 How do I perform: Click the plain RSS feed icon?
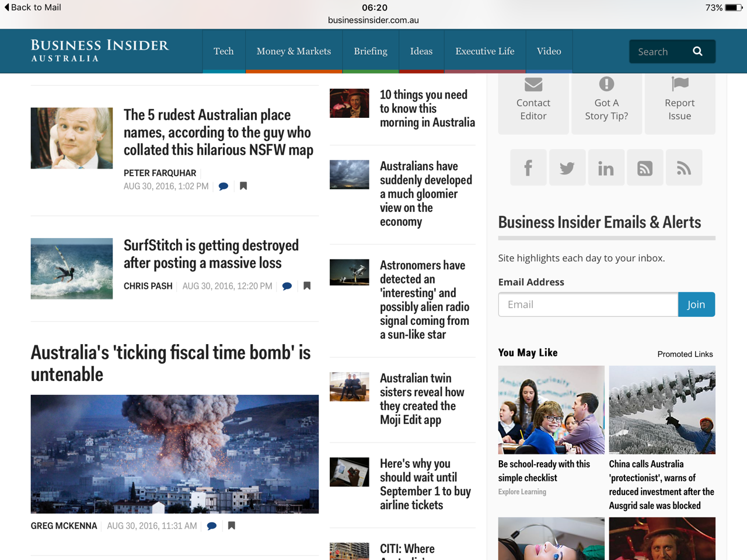pyautogui.click(x=684, y=168)
